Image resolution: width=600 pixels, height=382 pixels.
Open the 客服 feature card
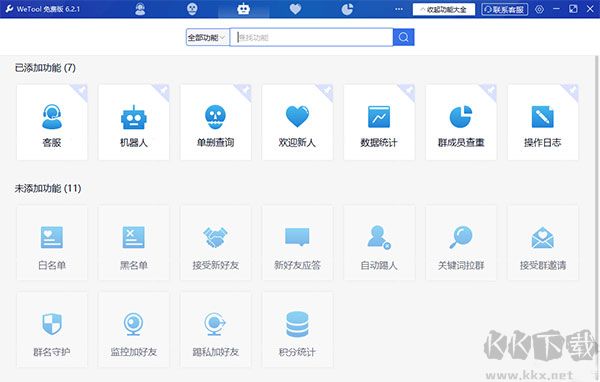52,122
